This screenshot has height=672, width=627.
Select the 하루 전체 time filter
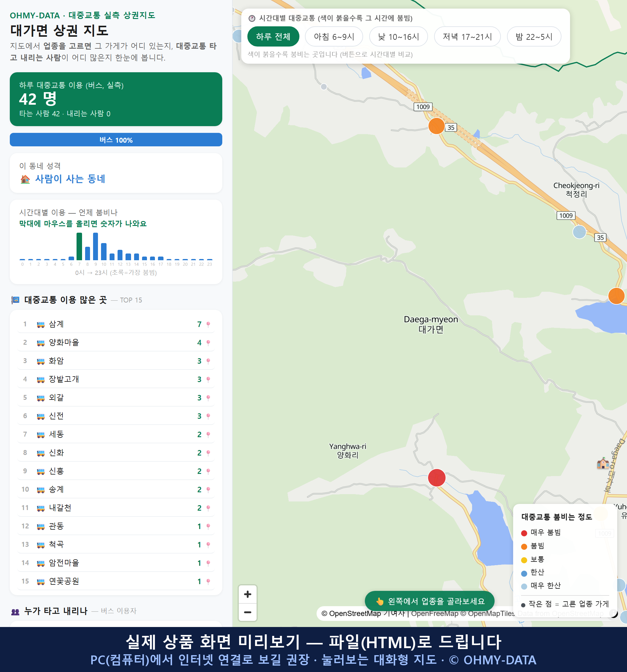click(273, 36)
